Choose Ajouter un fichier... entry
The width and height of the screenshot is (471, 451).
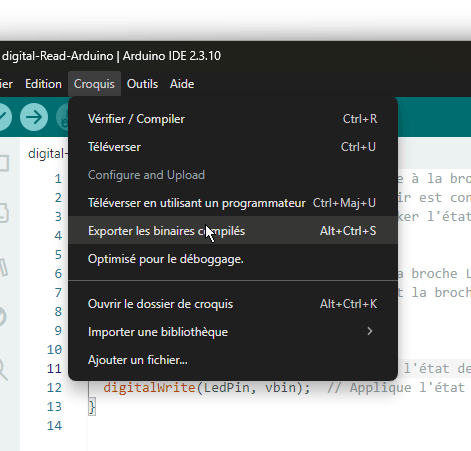pyautogui.click(x=233, y=360)
